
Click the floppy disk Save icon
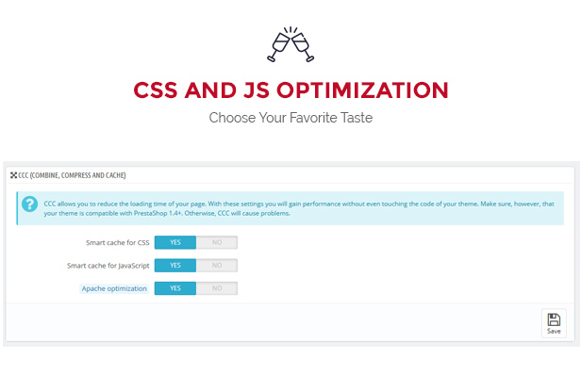[554, 319]
